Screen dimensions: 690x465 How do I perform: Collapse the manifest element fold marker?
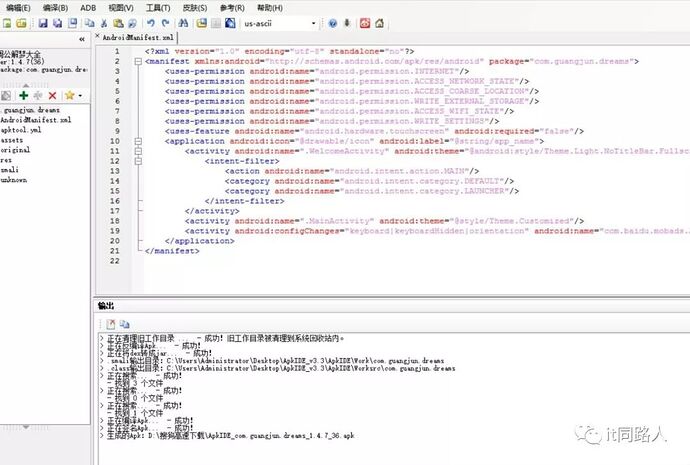point(137,61)
